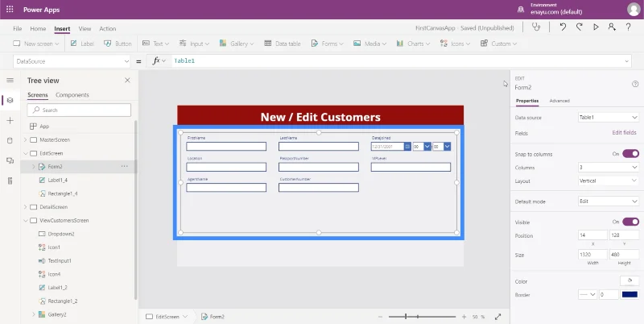This screenshot has height=324, width=644.
Task: Zoom out with the minus icon
Action: click(x=380, y=317)
